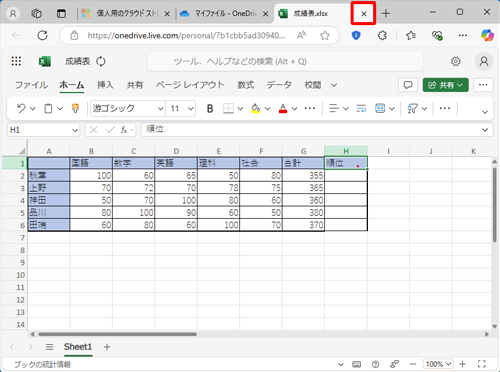Open the ファイル menu tab
Image resolution: width=500 pixels, height=372 pixels.
click(31, 85)
